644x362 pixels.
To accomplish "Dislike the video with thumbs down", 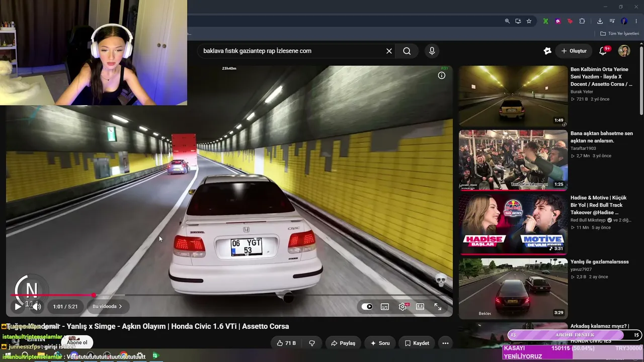I will tap(312, 343).
